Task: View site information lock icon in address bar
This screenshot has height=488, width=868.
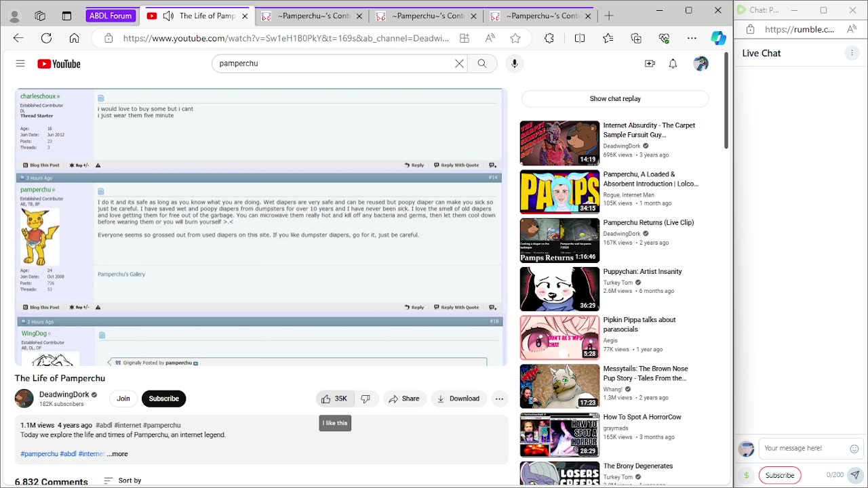Action: click(108, 39)
